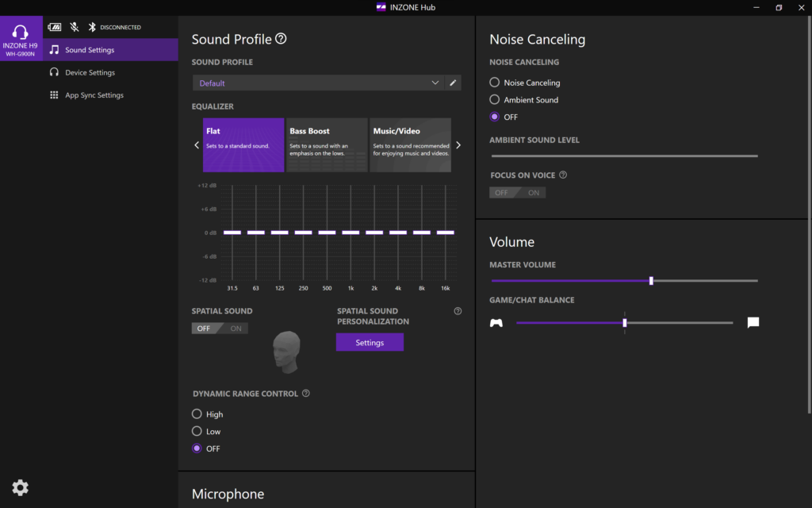
Task: Edit sound profile name with pencil icon
Action: coord(453,83)
